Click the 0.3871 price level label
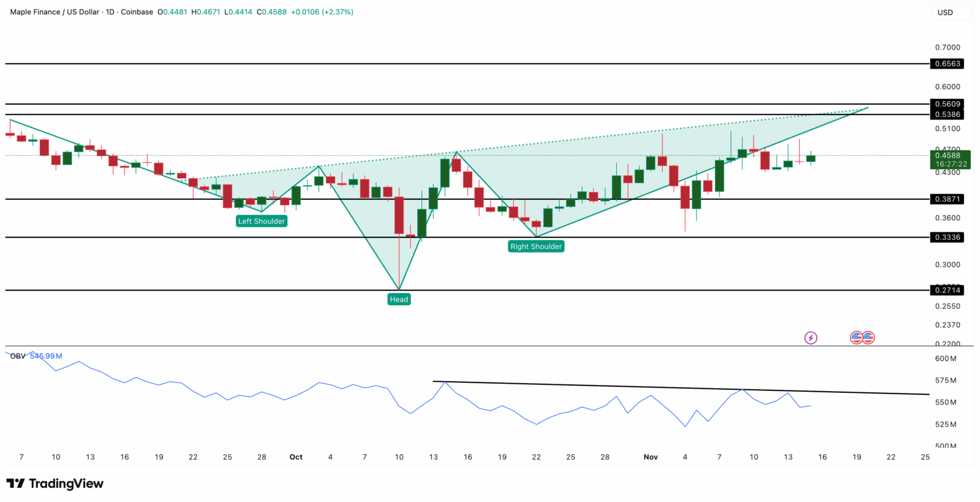 pos(947,199)
